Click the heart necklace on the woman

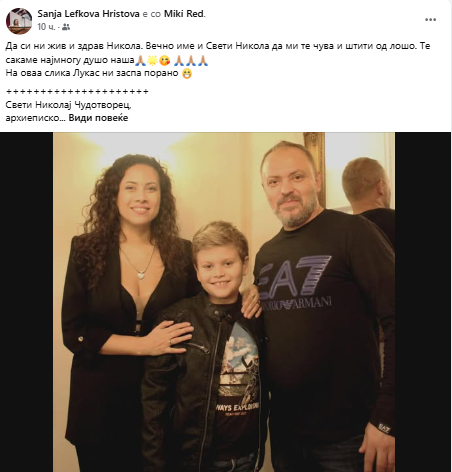[x=141, y=275]
